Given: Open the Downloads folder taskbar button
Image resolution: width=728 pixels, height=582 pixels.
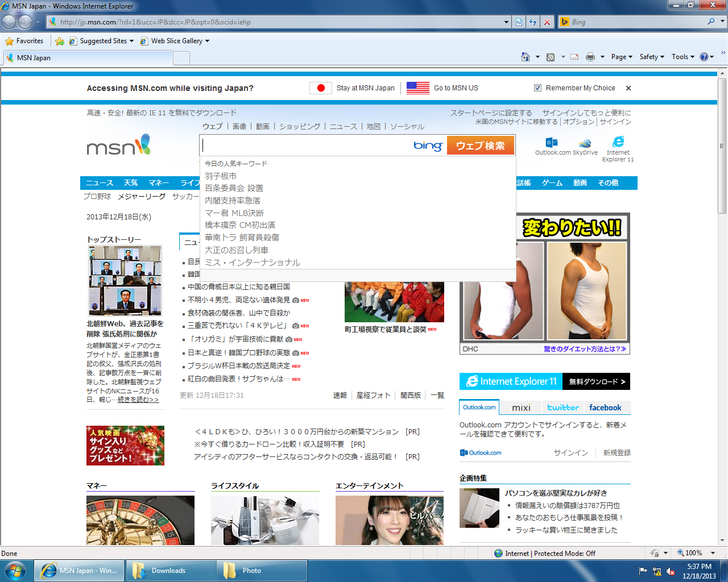Looking at the screenshot, I should [x=169, y=571].
